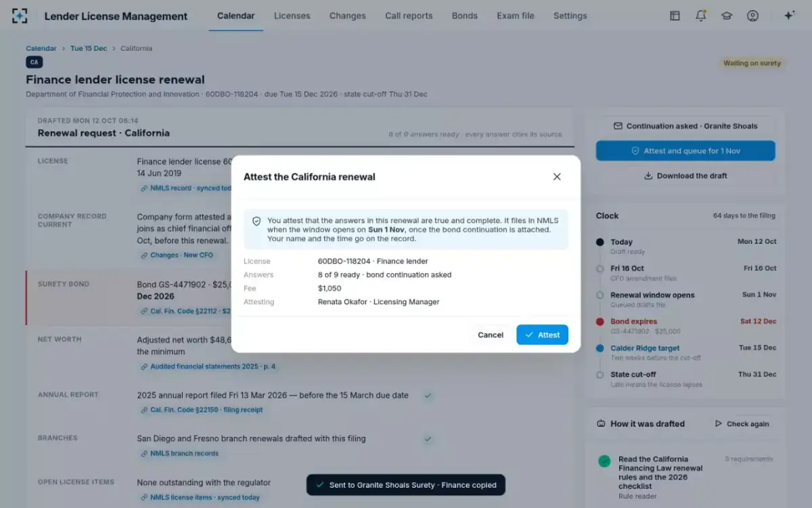Open the Settings tab
Screen dimensions: 812x508
[570, 16]
